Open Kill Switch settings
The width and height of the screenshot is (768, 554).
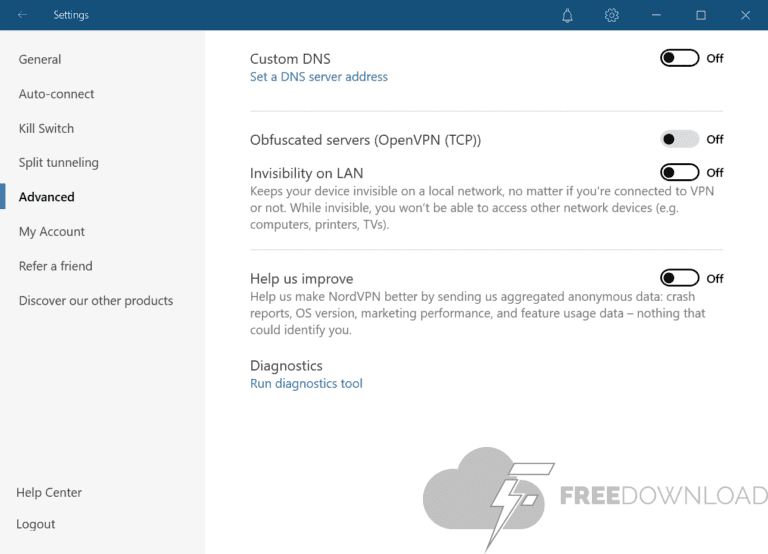(x=46, y=128)
